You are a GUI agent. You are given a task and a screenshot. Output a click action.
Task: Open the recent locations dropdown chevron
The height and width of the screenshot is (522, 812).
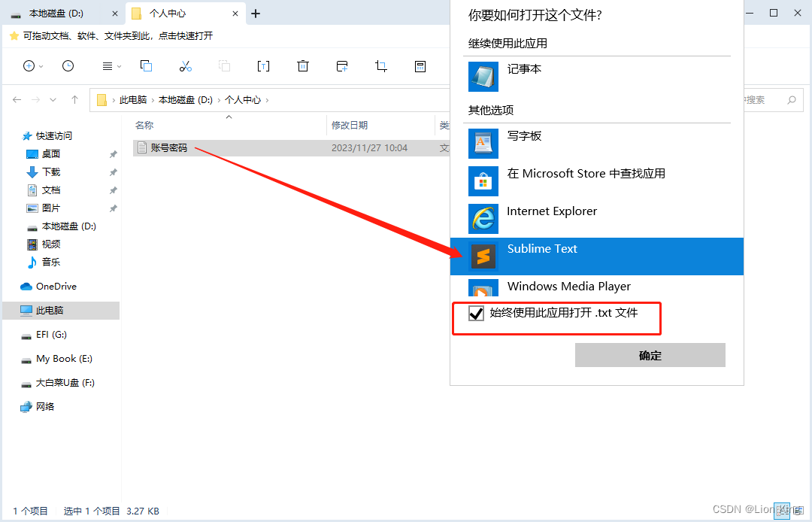(x=53, y=100)
